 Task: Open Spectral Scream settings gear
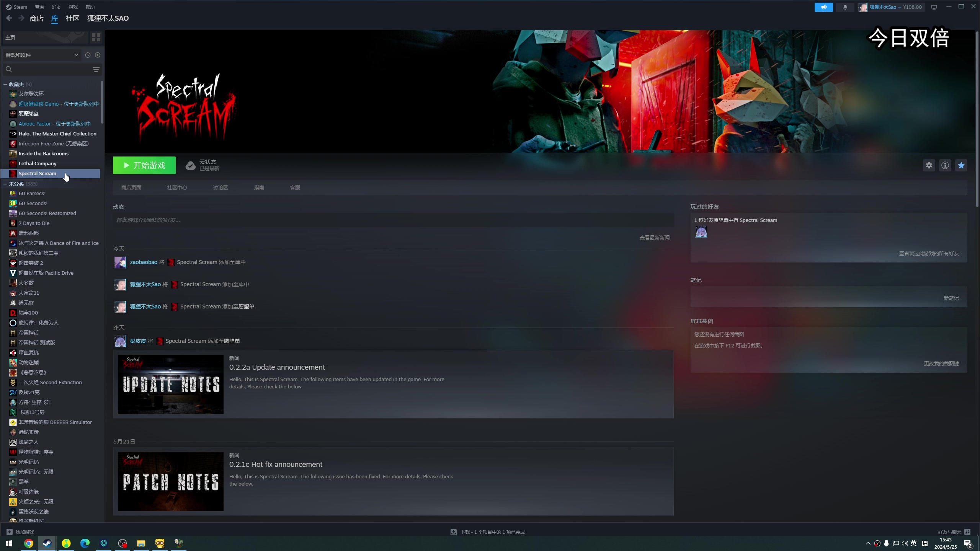(929, 165)
